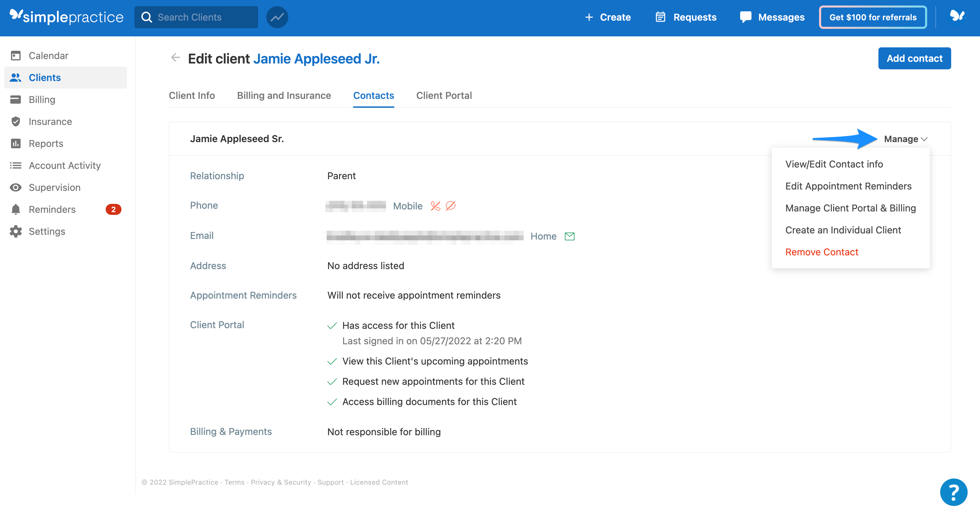Open the butterfly account menu icon
This screenshot has height=519, width=980.
click(x=957, y=16)
